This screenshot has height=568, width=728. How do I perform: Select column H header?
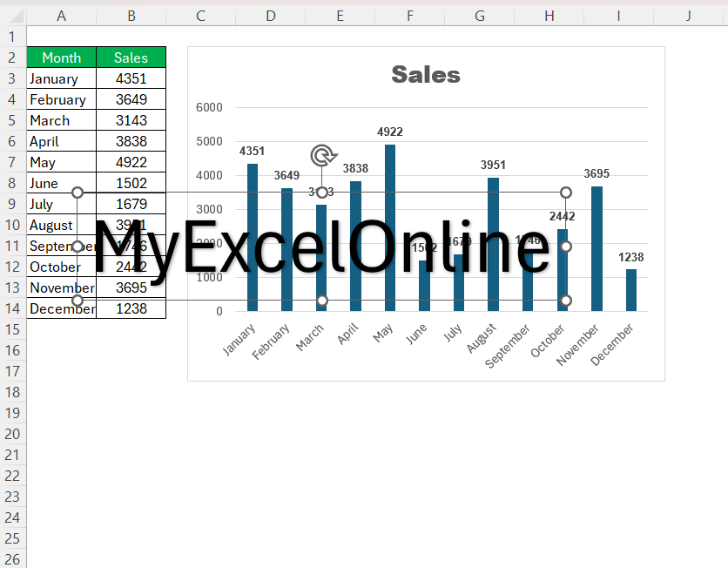(x=549, y=16)
